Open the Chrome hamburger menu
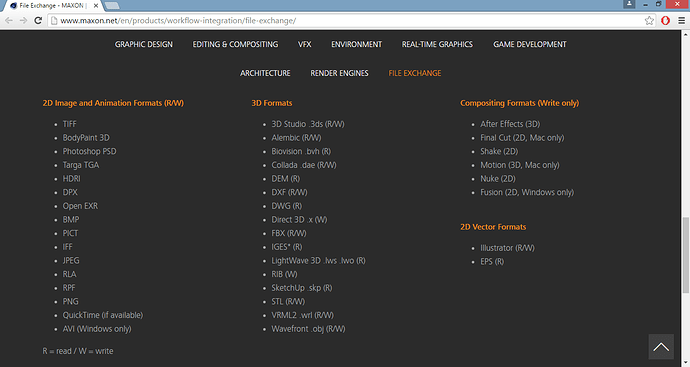Screen dimensions: 690x367 [681, 21]
